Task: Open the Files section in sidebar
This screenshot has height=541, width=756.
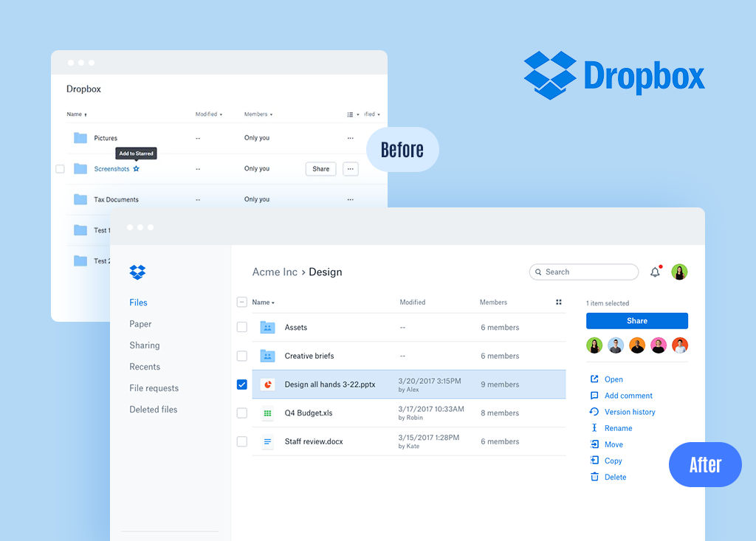Action: click(x=138, y=303)
